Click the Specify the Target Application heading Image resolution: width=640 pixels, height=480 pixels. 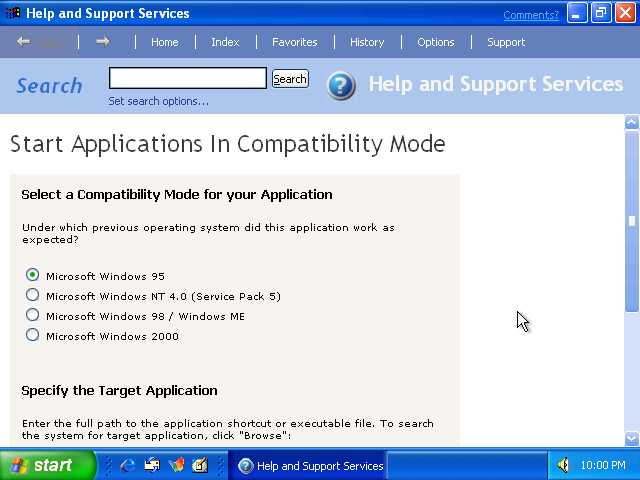119,391
